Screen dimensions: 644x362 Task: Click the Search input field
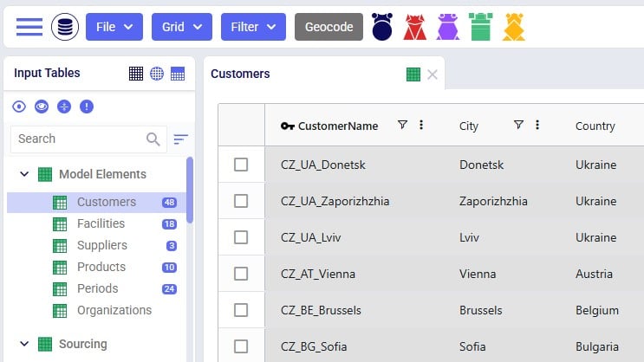point(78,139)
